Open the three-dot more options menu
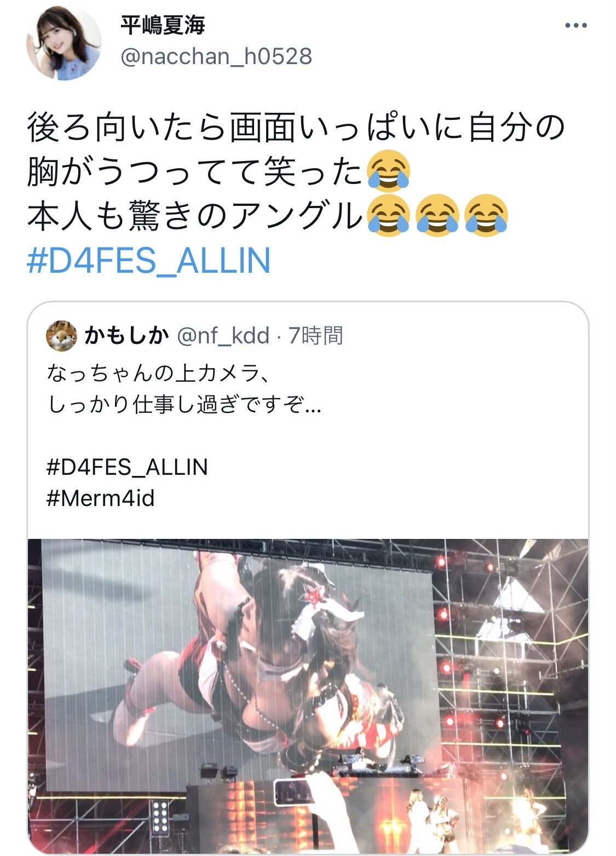The image size is (616, 856). coord(576,26)
